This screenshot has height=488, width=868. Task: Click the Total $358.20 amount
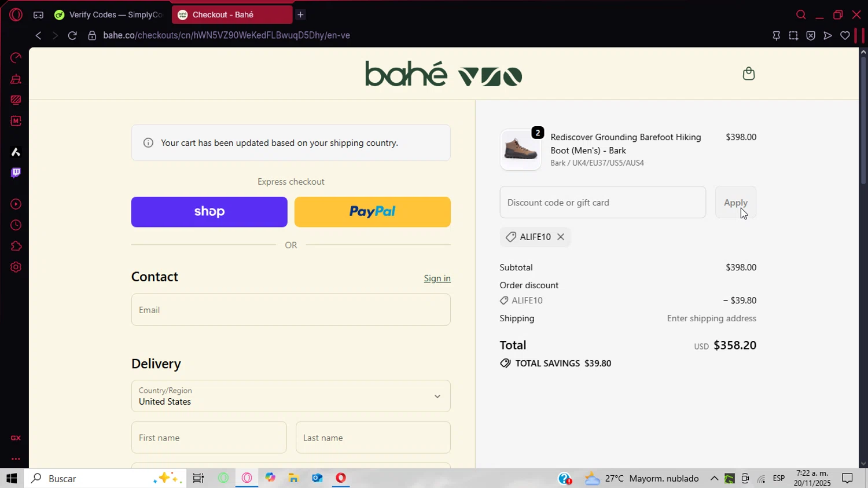tap(735, 346)
